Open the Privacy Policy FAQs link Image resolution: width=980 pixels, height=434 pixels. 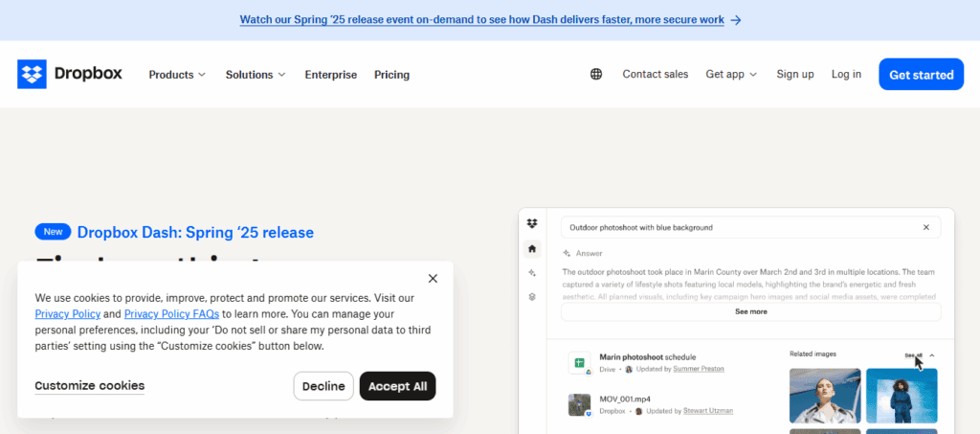[x=172, y=314]
